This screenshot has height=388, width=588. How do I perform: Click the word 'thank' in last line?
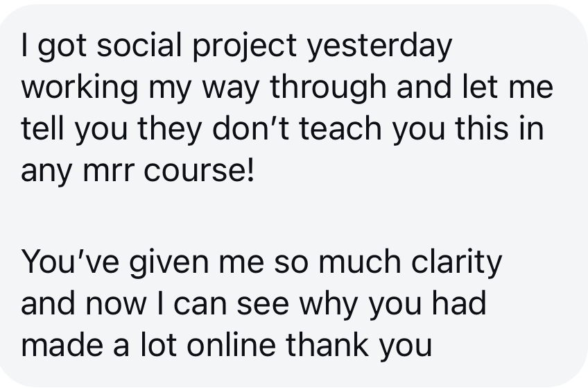(x=327, y=346)
